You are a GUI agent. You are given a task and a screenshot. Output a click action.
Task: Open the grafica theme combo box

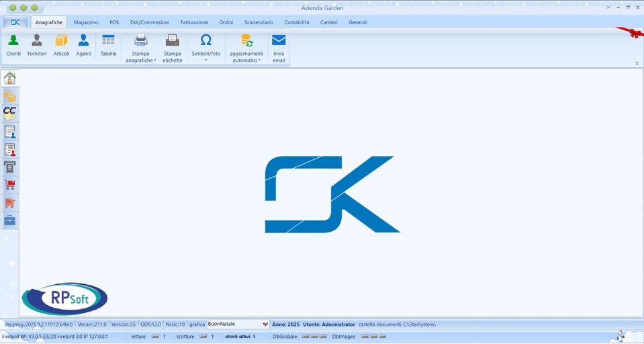click(265, 325)
